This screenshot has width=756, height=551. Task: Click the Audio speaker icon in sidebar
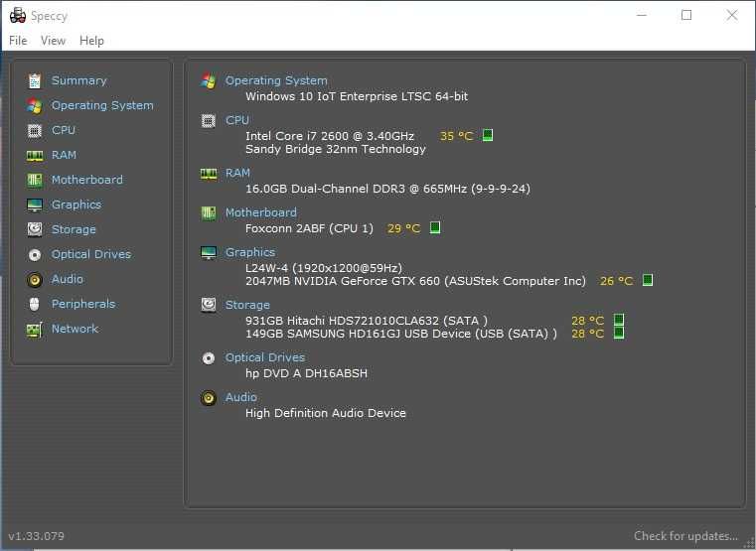click(34, 280)
